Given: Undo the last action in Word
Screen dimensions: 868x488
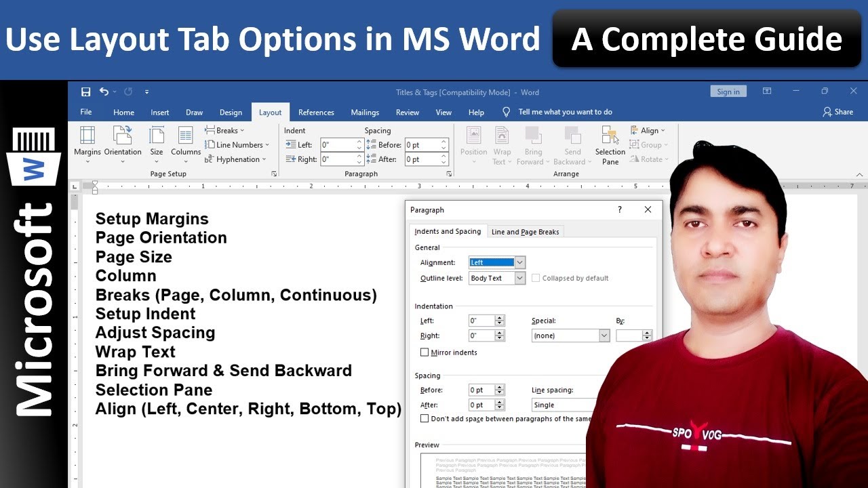Looking at the screenshot, I should tap(104, 91).
